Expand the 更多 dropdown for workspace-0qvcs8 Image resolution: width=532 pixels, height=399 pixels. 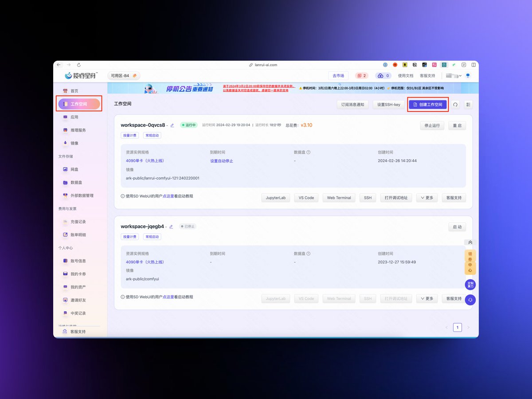(426, 198)
